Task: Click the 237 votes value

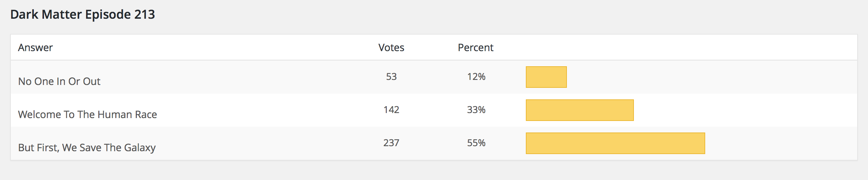Action: 391,143
